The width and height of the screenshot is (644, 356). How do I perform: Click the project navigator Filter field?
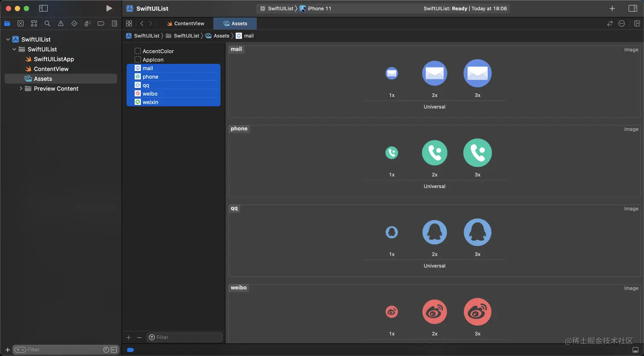click(x=66, y=350)
